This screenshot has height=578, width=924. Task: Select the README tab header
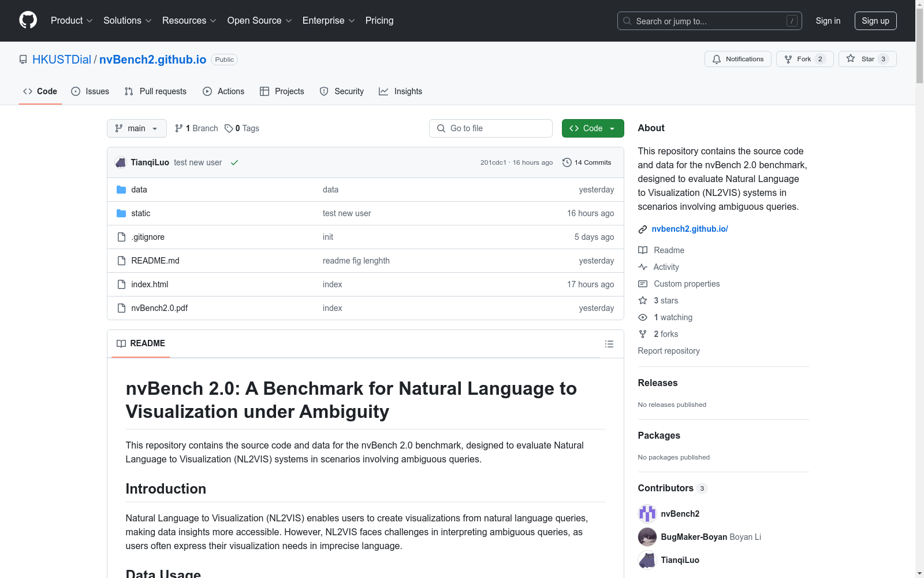click(x=141, y=343)
